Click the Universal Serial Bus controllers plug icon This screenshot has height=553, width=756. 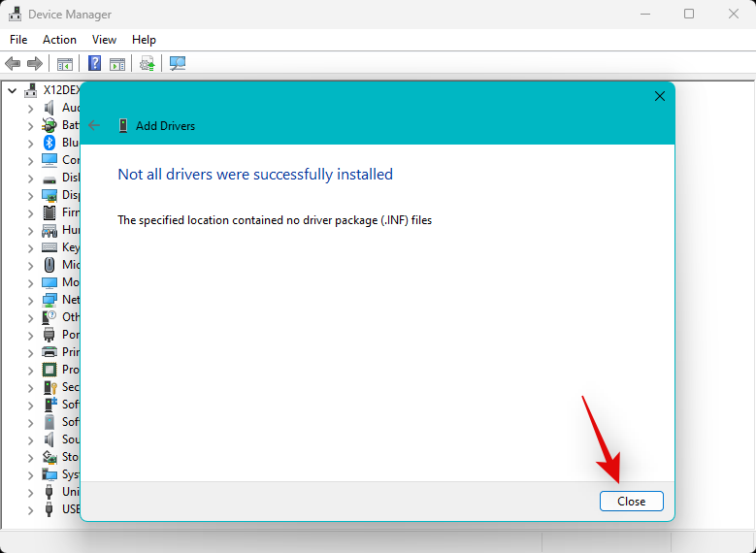click(x=49, y=492)
